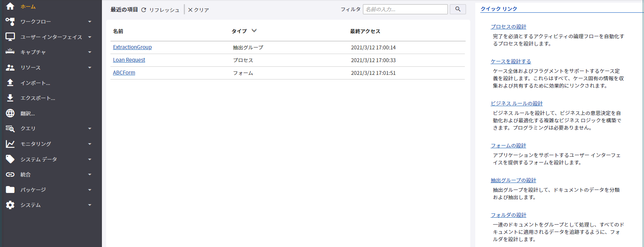Open the 翻訳... menu item
Screen dimensions: 644x247
pos(27,113)
